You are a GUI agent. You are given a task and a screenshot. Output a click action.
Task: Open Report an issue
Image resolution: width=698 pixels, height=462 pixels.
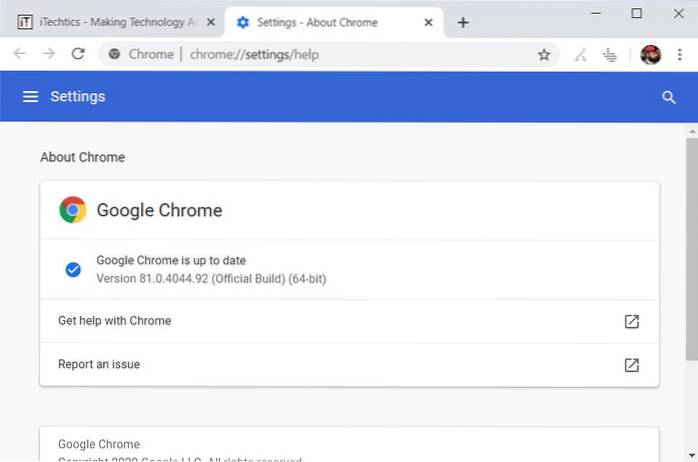(x=349, y=365)
